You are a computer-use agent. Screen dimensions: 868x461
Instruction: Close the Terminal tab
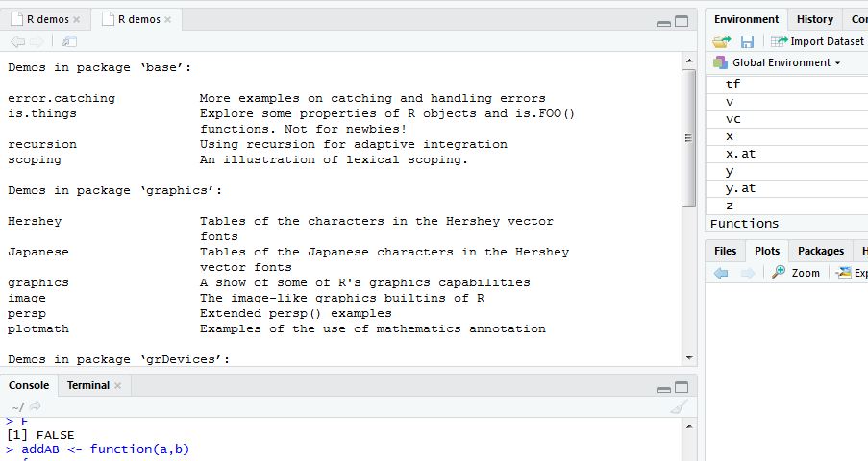pos(117,386)
